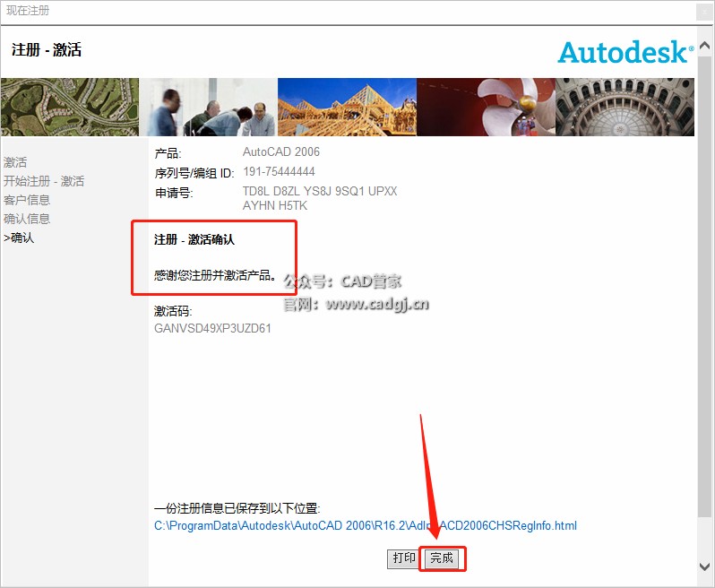Click the 现在注册 window title

(28, 11)
